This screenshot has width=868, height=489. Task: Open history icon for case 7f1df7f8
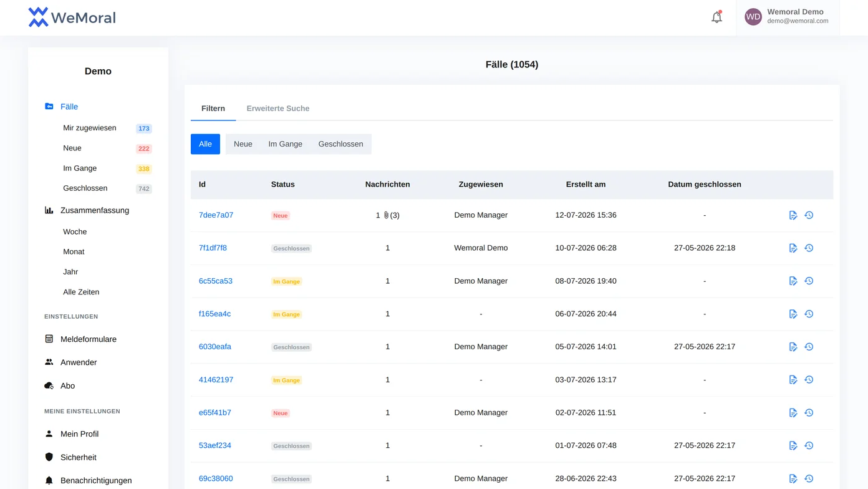[809, 248]
